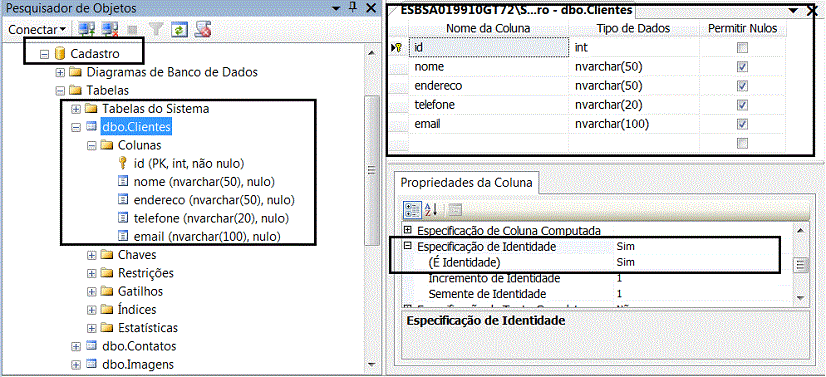The width and height of the screenshot is (826, 377).
Task: Click the Tabelas do Sistema folder icon
Action: (92, 108)
